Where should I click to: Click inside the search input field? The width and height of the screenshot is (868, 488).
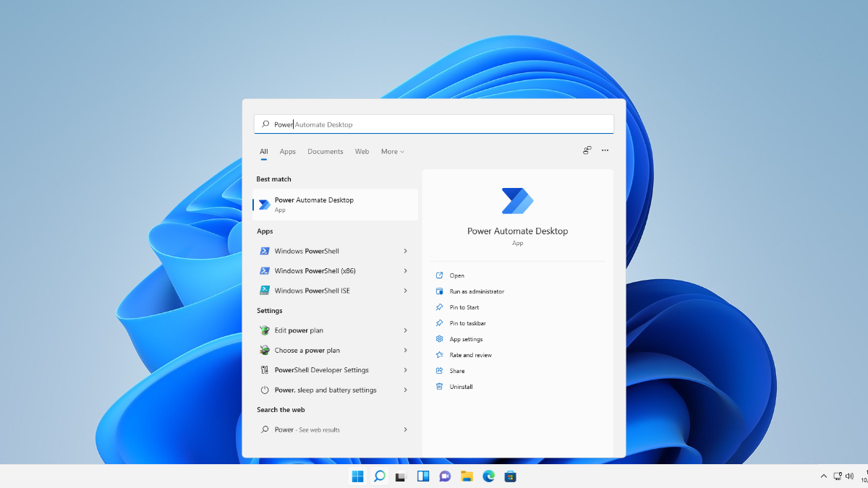point(434,124)
